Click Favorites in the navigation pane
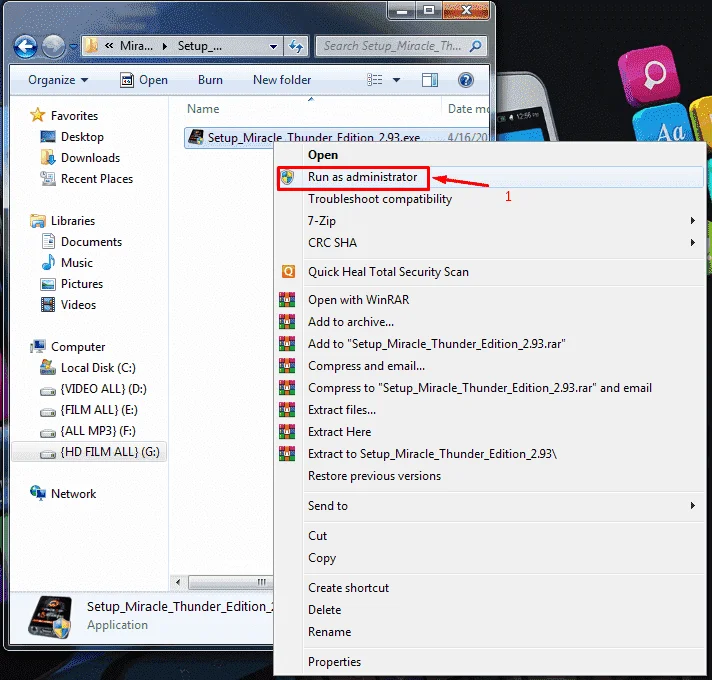The width and height of the screenshot is (712, 680). click(74, 116)
